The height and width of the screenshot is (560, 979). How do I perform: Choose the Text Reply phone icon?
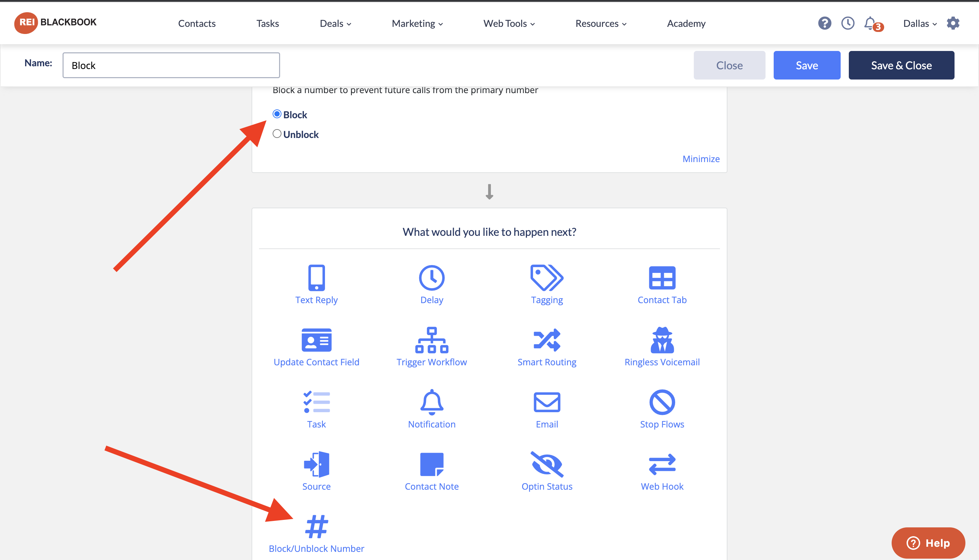[316, 277]
